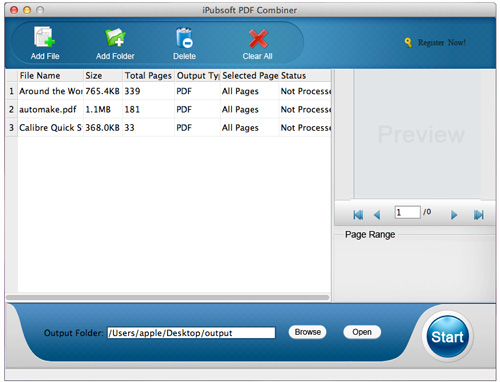Click the key icon beside Register Now
Image resolution: width=500 pixels, height=382 pixels.
click(408, 42)
